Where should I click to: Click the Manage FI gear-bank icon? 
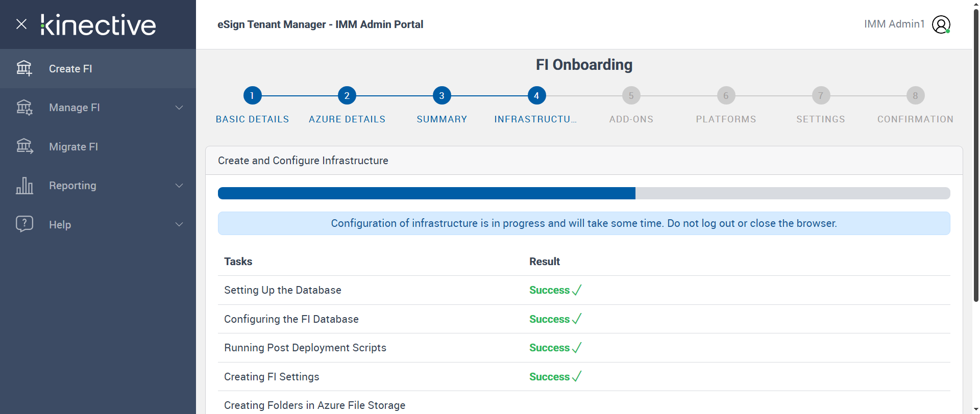click(x=24, y=108)
